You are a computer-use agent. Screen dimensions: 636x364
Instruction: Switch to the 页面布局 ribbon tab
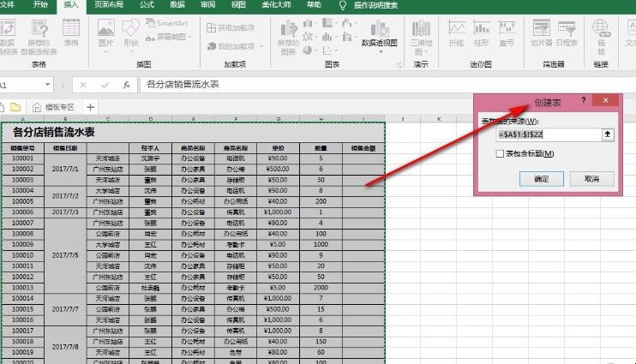(108, 5)
